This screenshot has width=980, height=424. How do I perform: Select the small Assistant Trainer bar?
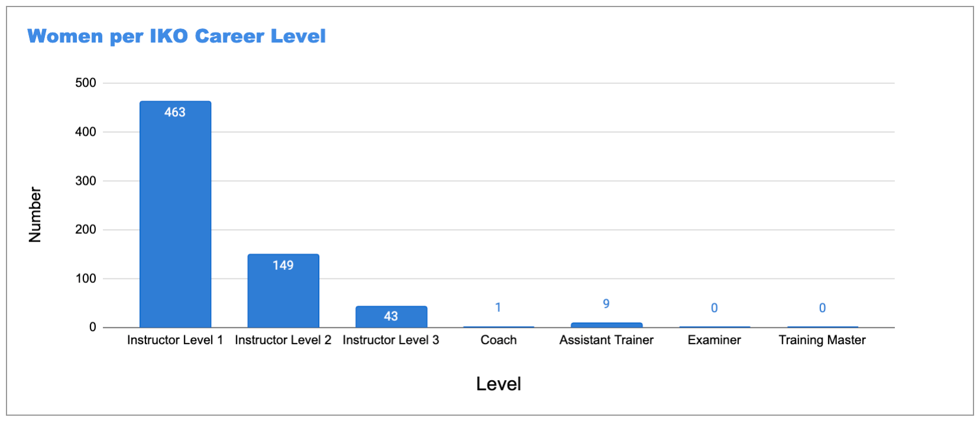[x=606, y=325]
